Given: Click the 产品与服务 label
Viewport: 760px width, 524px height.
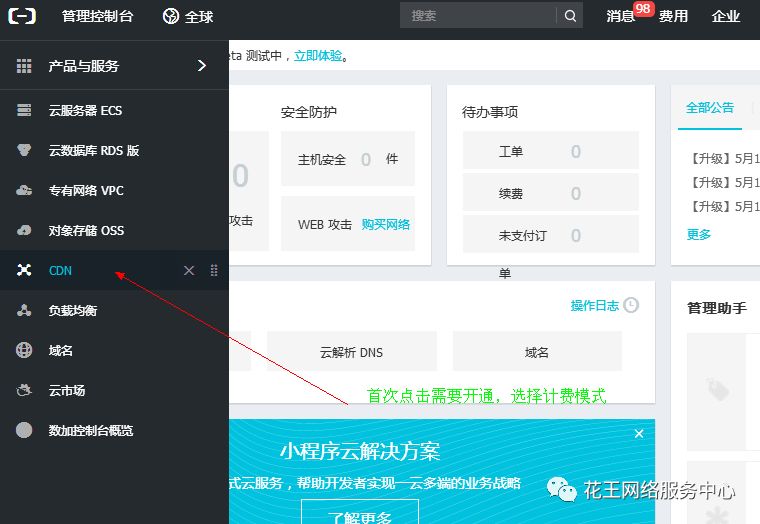Looking at the screenshot, I should coord(83,65).
